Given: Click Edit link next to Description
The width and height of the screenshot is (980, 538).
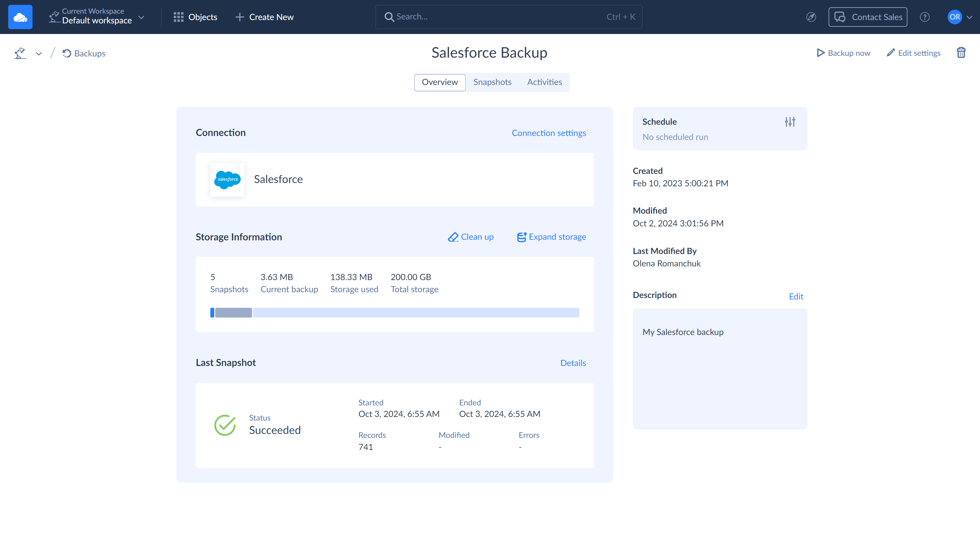Looking at the screenshot, I should pyautogui.click(x=796, y=296).
